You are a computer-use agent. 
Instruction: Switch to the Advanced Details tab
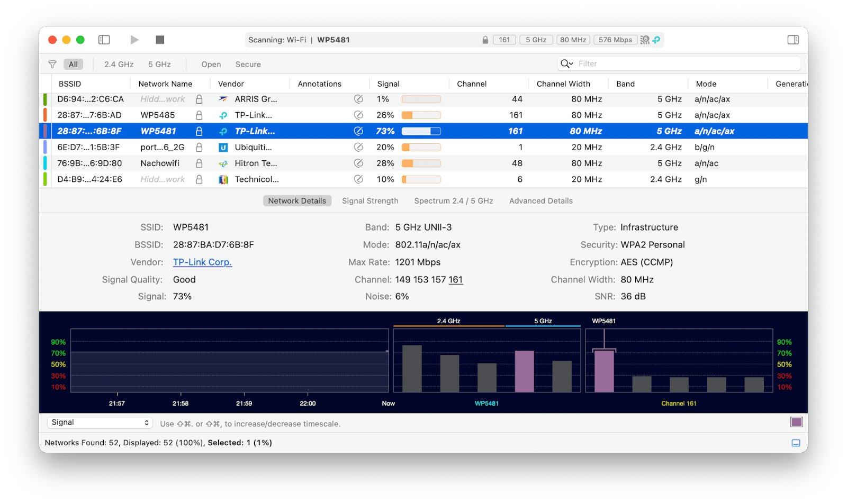[541, 201]
